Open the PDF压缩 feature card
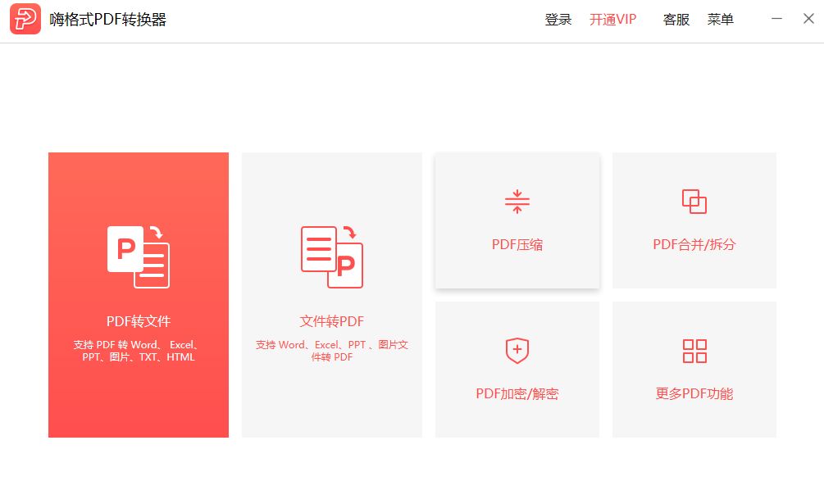824x504 pixels. tap(517, 220)
